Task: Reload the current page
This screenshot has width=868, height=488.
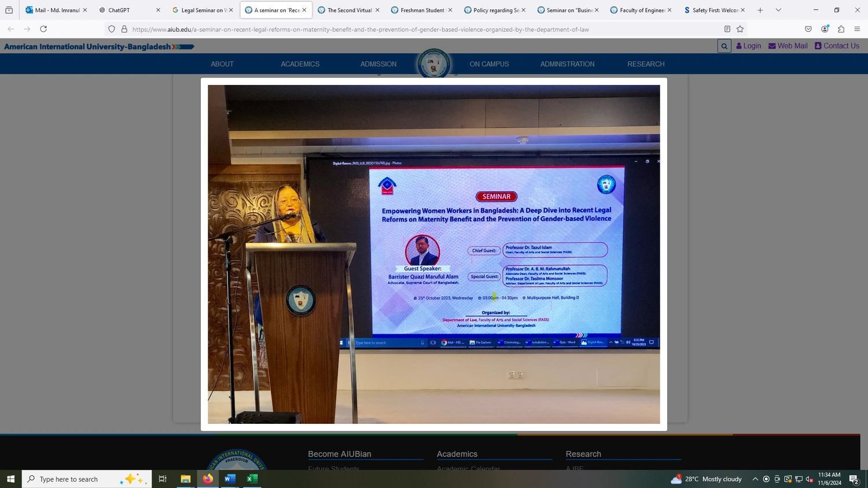Action: coord(43,29)
